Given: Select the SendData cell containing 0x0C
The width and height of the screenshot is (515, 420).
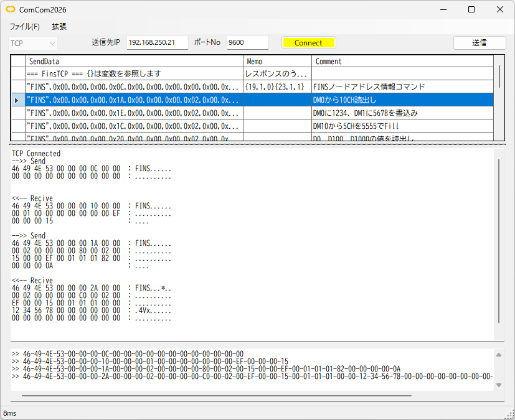Looking at the screenshot, I should [134, 87].
